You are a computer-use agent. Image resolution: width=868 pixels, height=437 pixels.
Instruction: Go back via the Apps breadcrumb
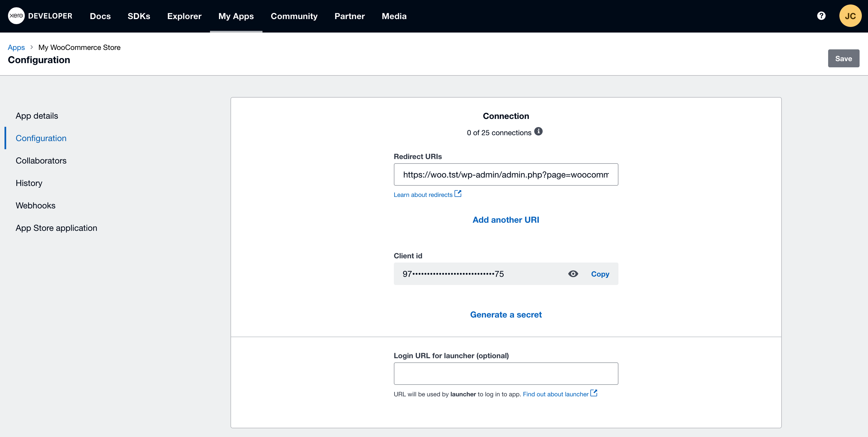[x=16, y=47]
